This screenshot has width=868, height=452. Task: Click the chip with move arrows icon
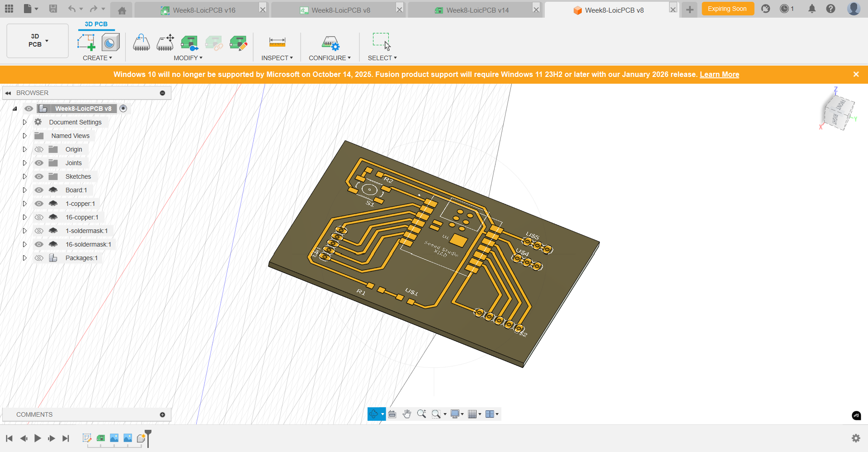click(x=165, y=43)
